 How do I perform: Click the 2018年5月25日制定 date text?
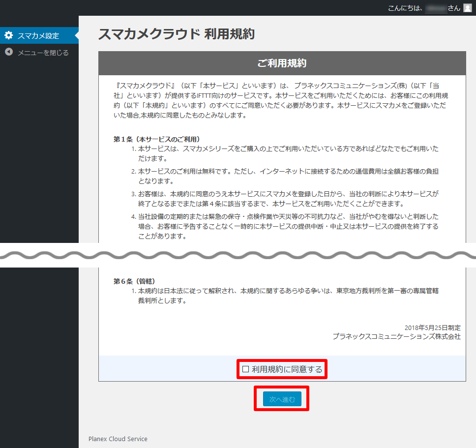tap(433, 328)
